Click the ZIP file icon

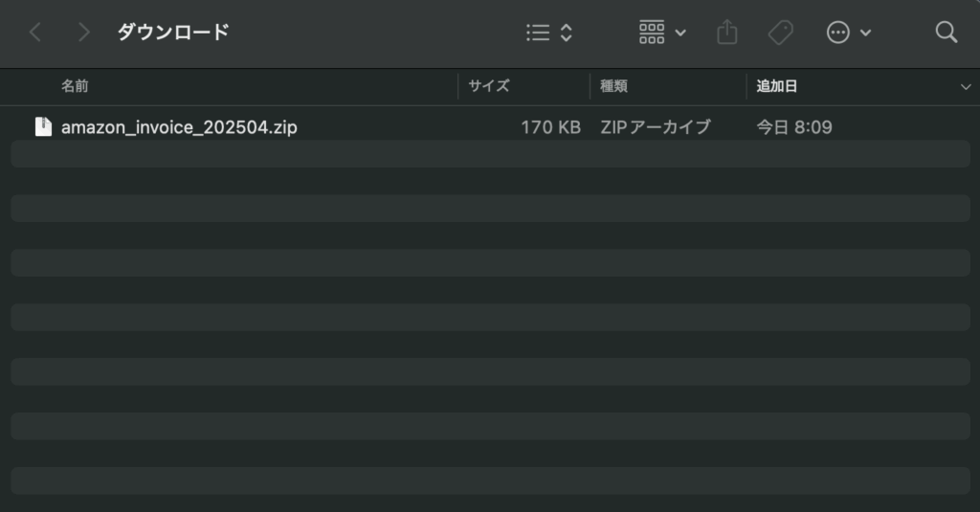43,126
